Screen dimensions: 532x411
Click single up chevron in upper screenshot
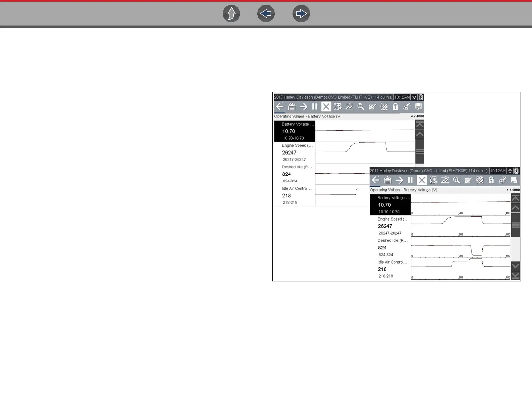[x=420, y=134]
